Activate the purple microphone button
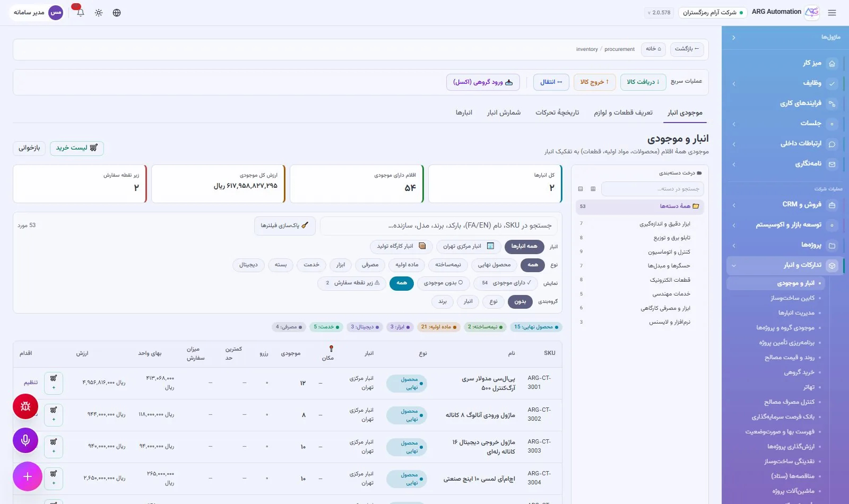 click(25, 440)
